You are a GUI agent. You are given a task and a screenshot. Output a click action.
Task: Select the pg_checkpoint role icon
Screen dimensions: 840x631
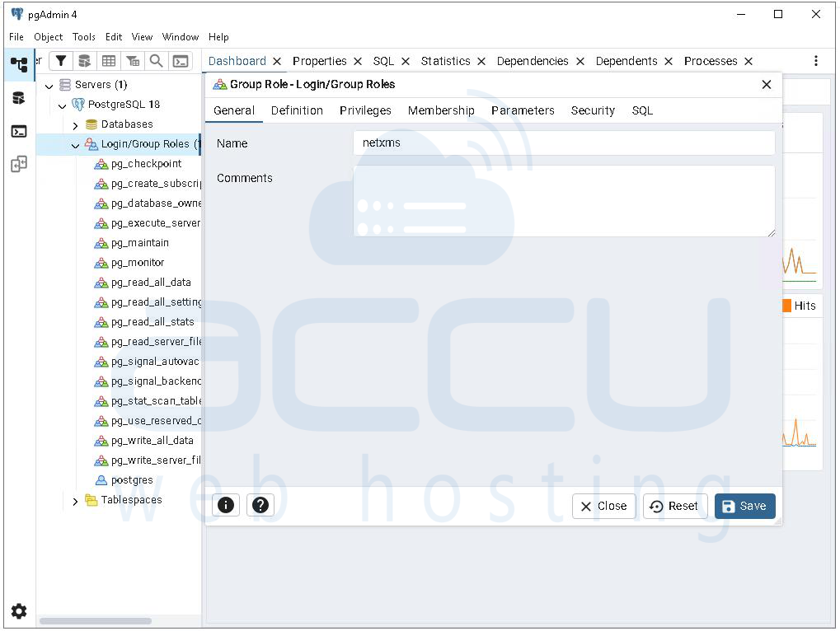click(101, 164)
